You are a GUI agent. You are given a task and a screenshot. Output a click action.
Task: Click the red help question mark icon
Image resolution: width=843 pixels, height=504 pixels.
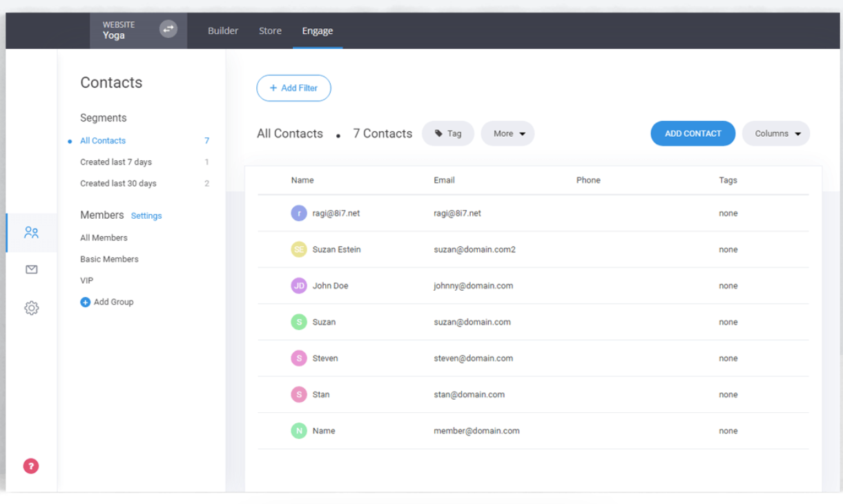31,466
